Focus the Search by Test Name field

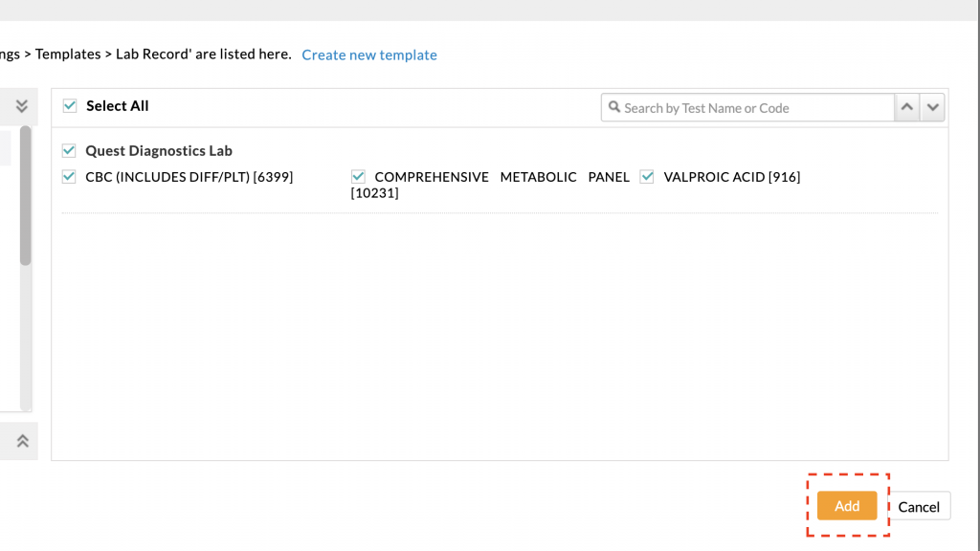756,108
